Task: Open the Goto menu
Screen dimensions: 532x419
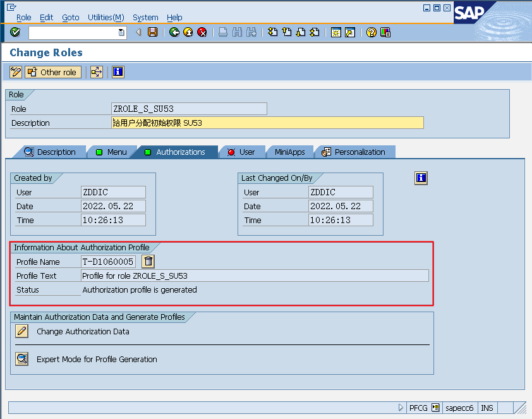Action: (71, 17)
